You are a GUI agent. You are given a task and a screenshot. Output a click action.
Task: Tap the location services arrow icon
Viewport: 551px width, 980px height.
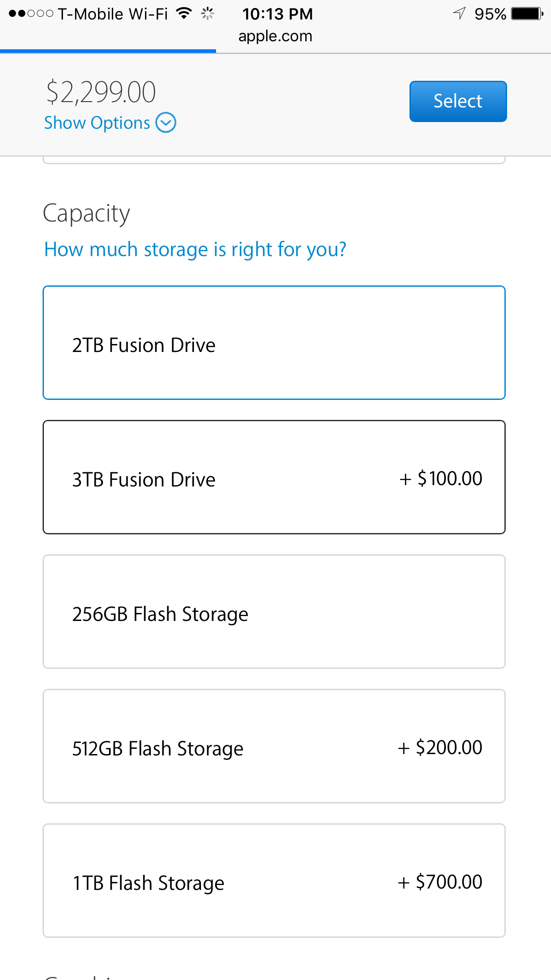click(x=460, y=13)
